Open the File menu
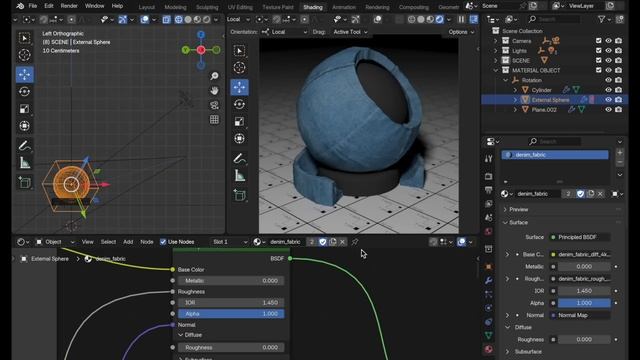This screenshot has height=360, width=640. pos(33,6)
